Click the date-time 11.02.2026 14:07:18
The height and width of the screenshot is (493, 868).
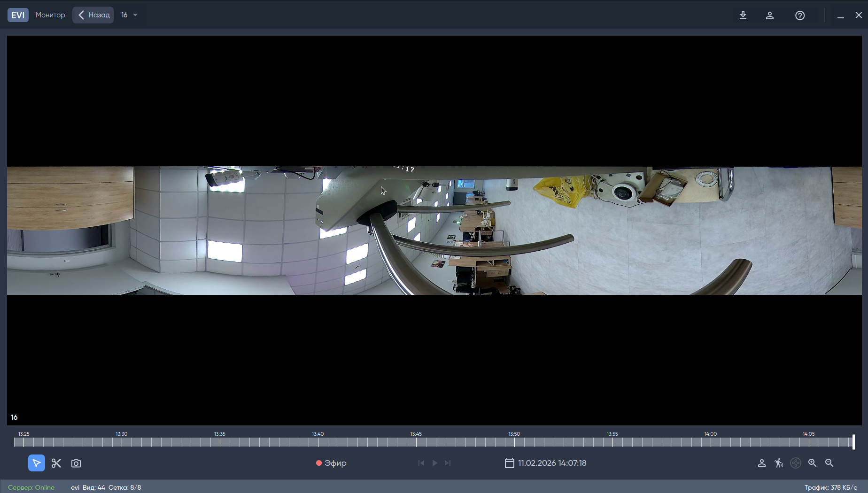552,463
